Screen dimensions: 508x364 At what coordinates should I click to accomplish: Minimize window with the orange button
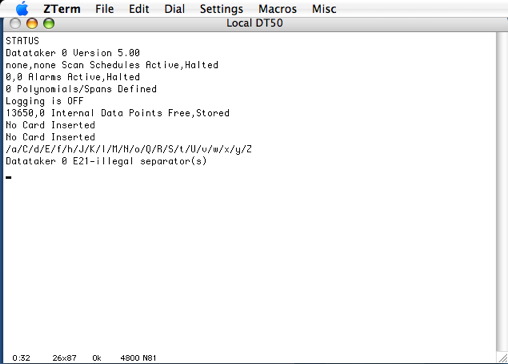[32, 23]
